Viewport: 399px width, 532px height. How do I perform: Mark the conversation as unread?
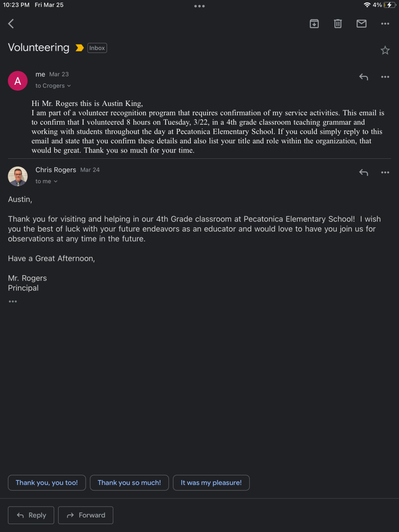point(362,24)
